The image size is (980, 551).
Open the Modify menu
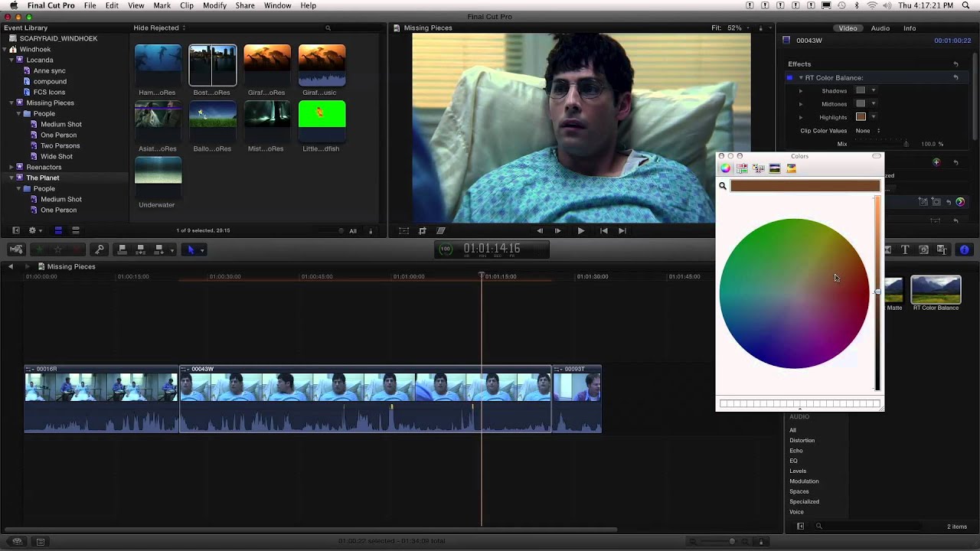pos(214,5)
